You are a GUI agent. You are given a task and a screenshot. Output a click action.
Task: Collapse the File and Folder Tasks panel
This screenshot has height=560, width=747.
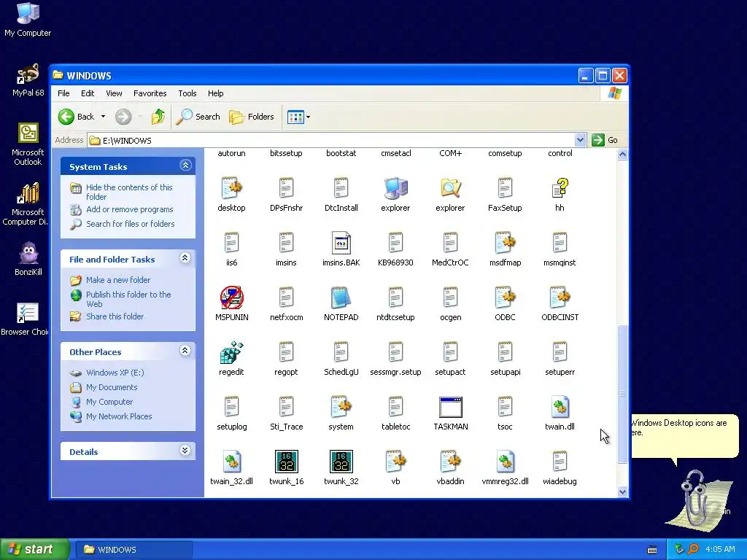(185, 258)
